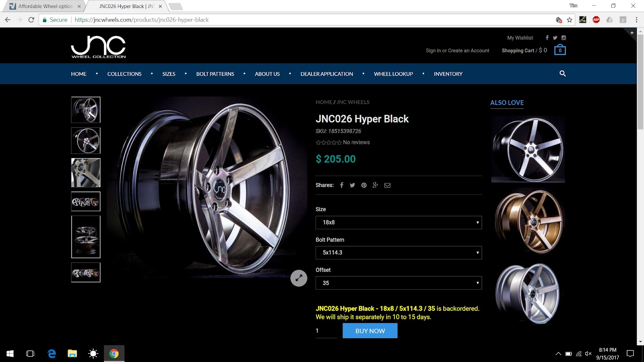644x362 pixels.
Task: Open the Size dropdown showing 18x8
Action: point(398,222)
